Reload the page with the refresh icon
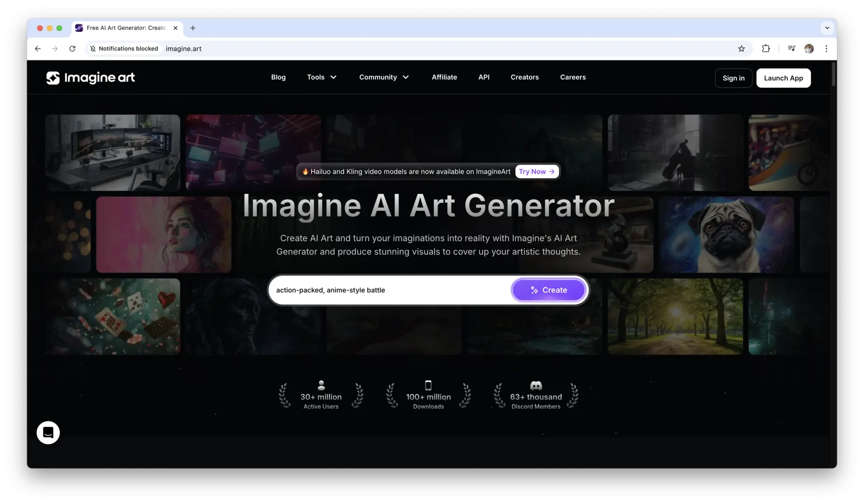The width and height of the screenshot is (864, 504). (72, 48)
